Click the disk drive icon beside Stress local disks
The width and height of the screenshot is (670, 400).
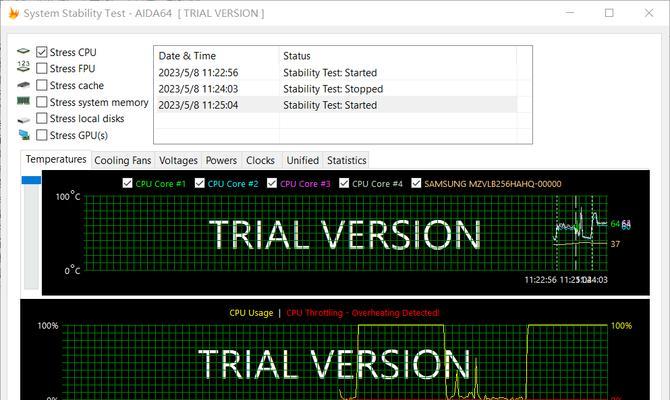coord(24,120)
